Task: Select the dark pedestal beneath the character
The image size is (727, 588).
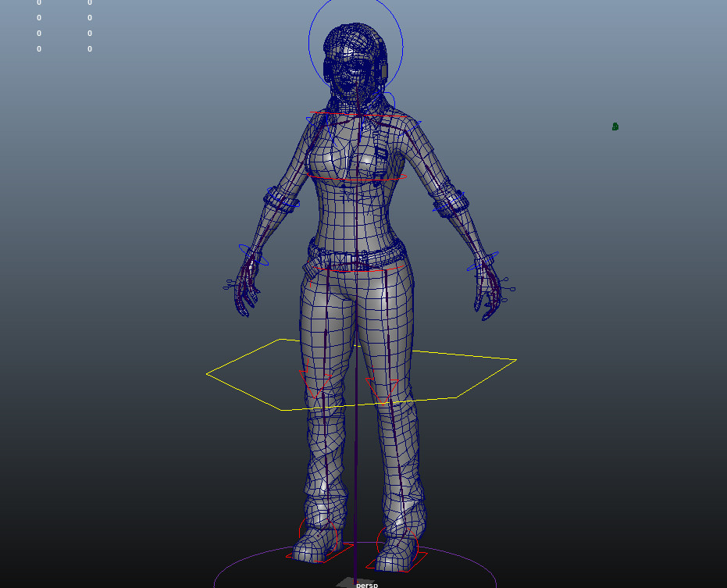Action: click(350, 579)
